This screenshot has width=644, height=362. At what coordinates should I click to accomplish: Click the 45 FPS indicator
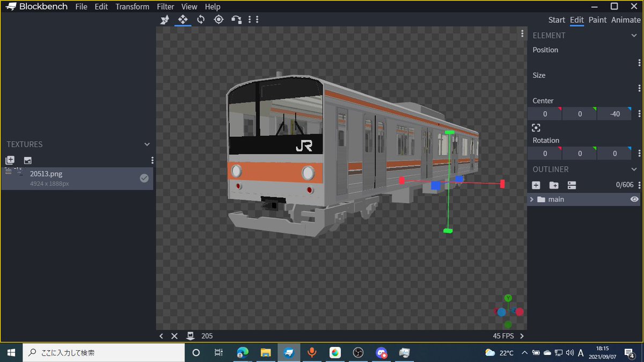click(x=503, y=336)
